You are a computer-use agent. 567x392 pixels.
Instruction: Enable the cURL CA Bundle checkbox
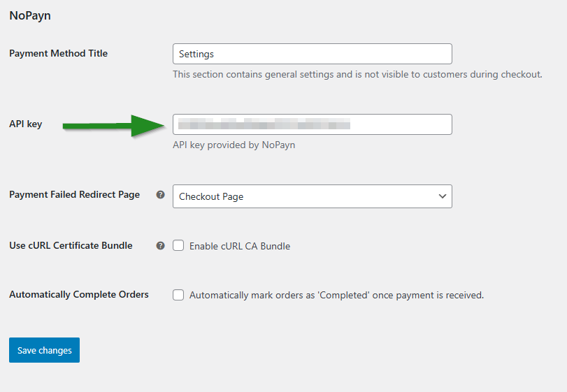point(178,246)
